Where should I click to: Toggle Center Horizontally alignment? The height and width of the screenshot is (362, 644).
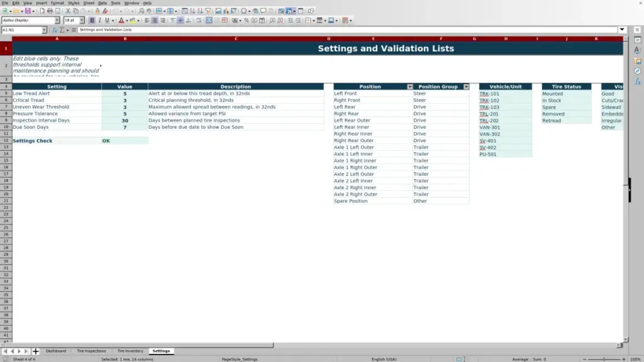click(x=155, y=20)
